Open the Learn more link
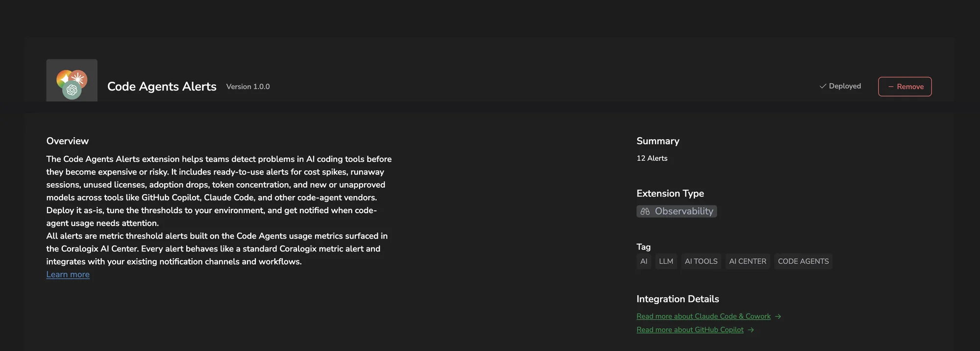 pos(68,275)
